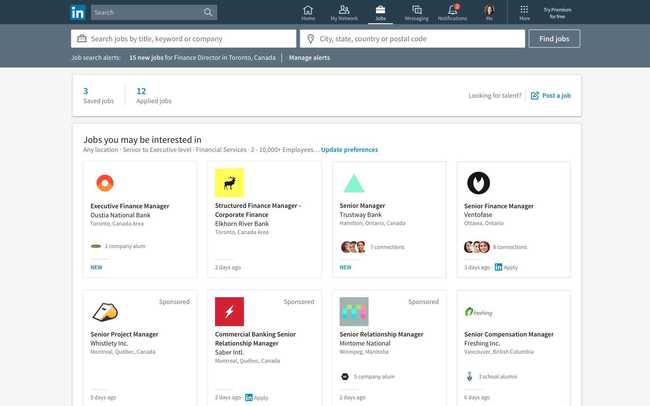Viewport: 650px width, 406px height.
Task: Click LinkedIn Apply icon on Saber Intl. card
Action: tap(249, 397)
